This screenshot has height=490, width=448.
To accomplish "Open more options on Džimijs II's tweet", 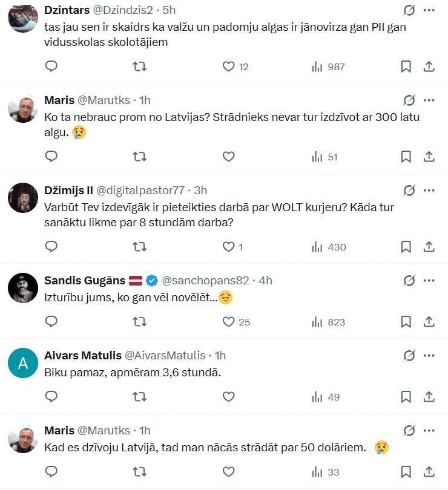I will click(x=429, y=191).
